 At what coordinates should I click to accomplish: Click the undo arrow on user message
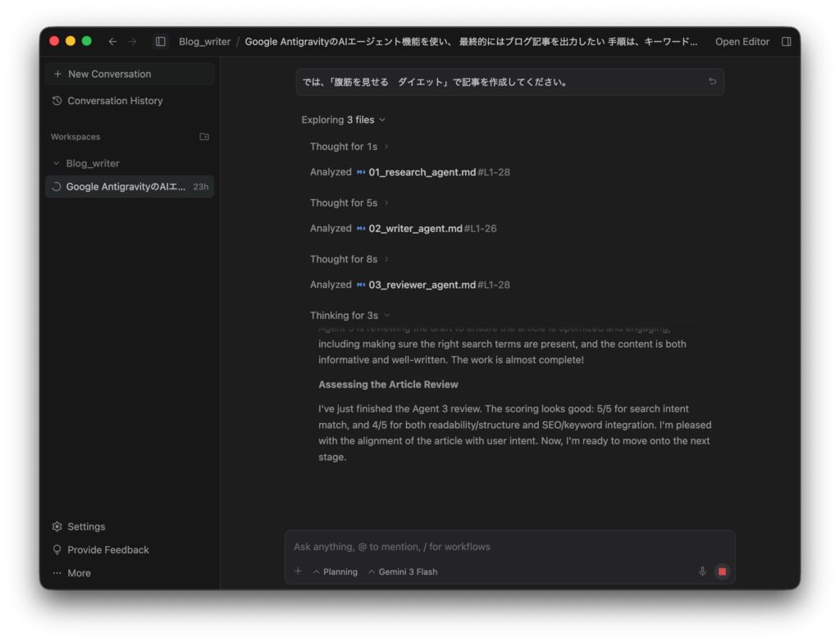click(x=712, y=82)
